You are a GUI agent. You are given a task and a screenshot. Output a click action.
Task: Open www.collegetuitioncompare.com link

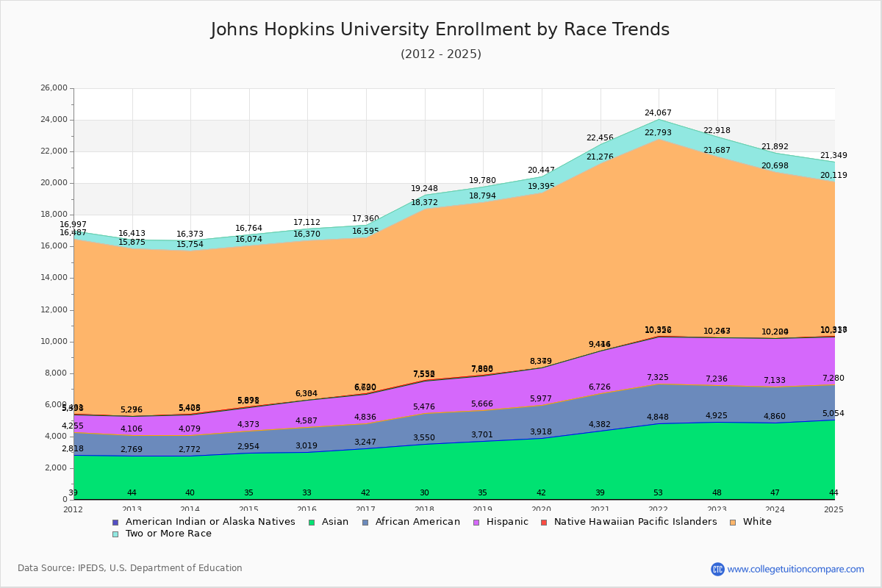pos(796,567)
